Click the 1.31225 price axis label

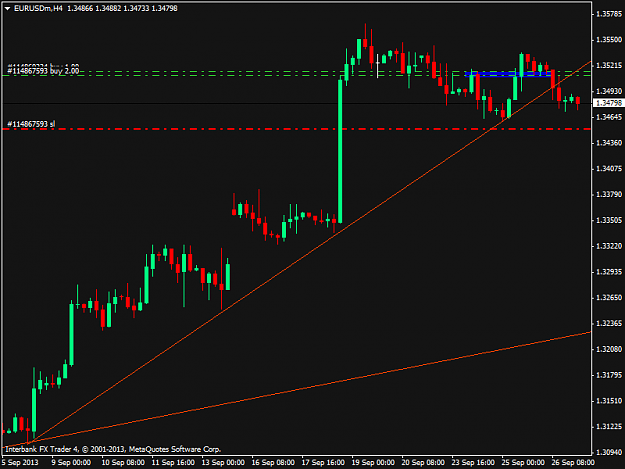coord(609,427)
